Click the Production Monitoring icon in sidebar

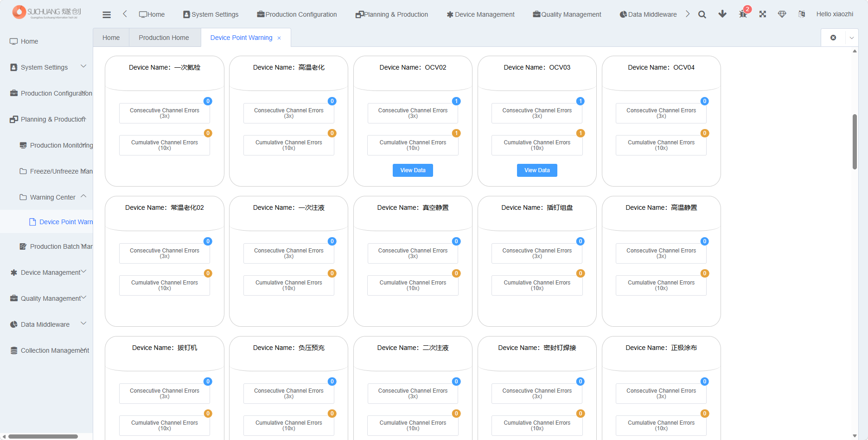click(23, 145)
